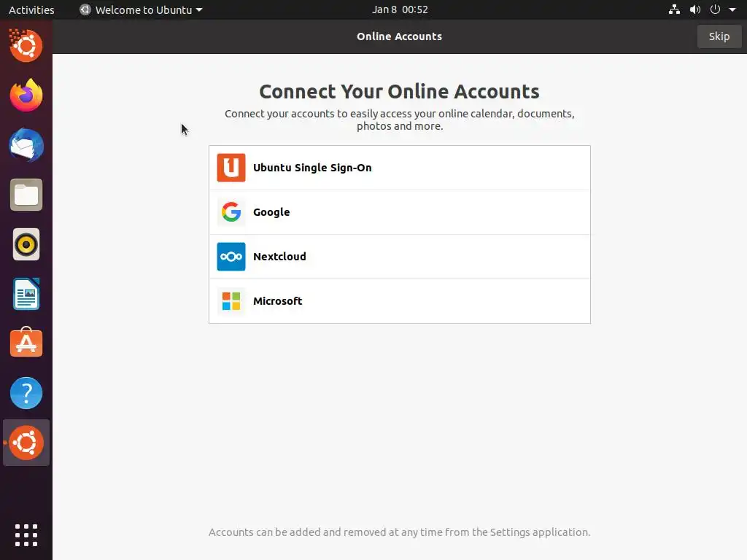Viewport: 747px width, 560px height.
Task: Click the Connect Your Online Accounts heading
Action: [x=399, y=91]
